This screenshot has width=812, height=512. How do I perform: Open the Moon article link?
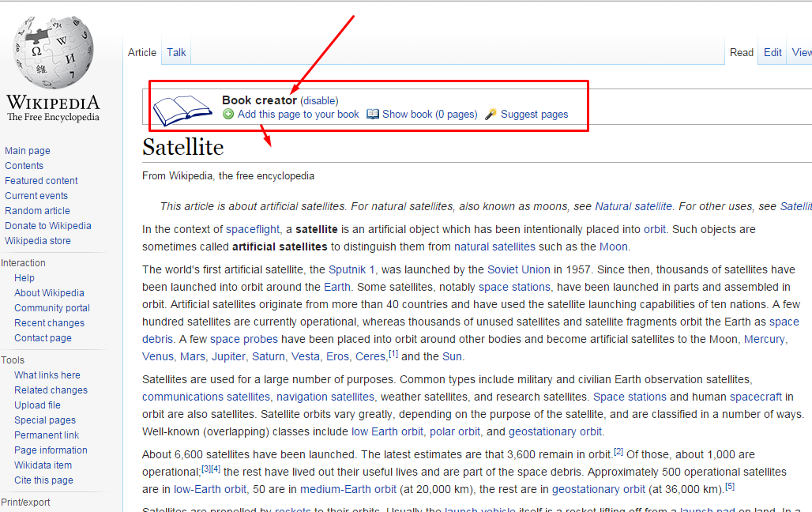point(614,247)
